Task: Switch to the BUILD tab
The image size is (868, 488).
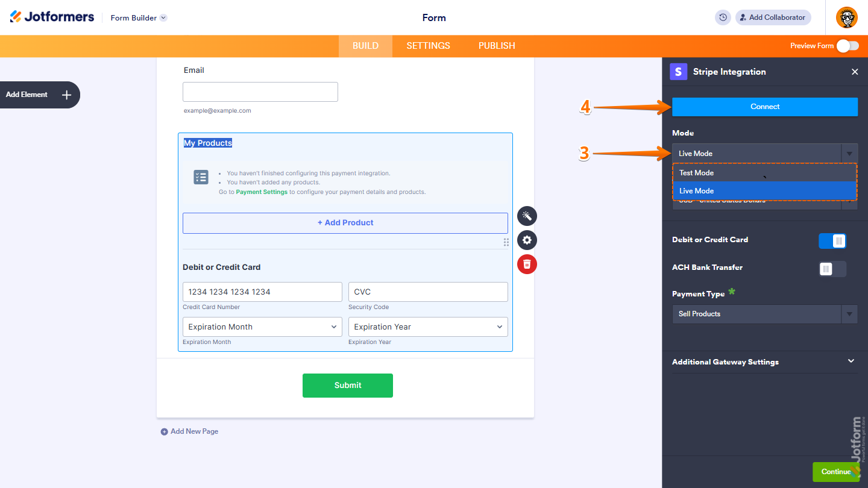Action: 365,46
